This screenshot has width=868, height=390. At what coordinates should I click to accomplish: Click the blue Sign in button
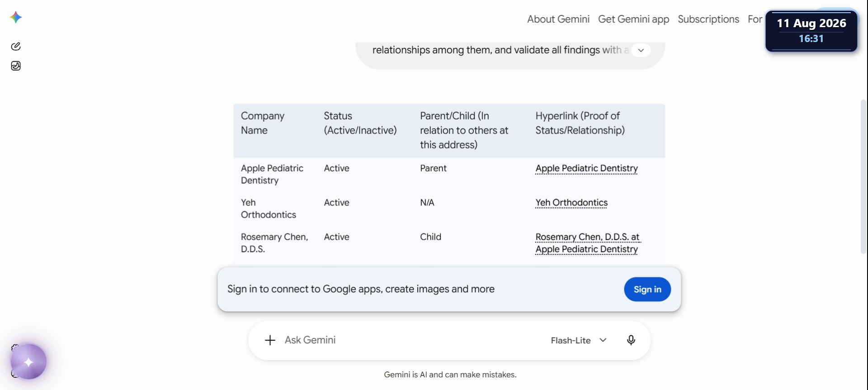click(647, 289)
